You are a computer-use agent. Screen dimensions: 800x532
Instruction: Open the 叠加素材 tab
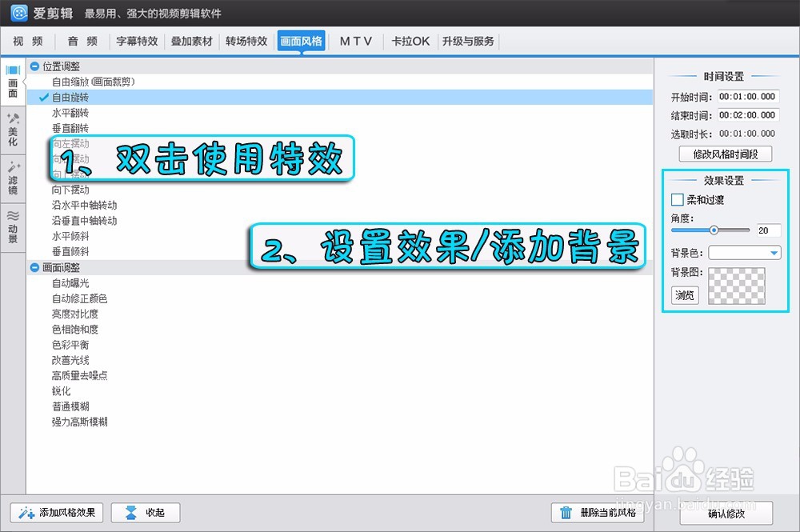point(191,42)
